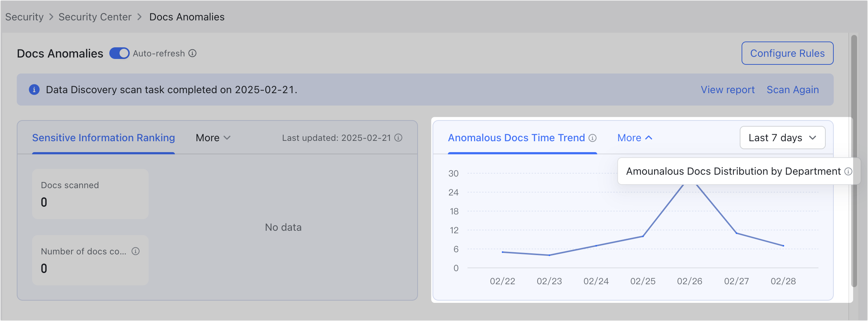
Task: Open the Last 7 days dropdown
Action: pyautogui.click(x=782, y=138)
